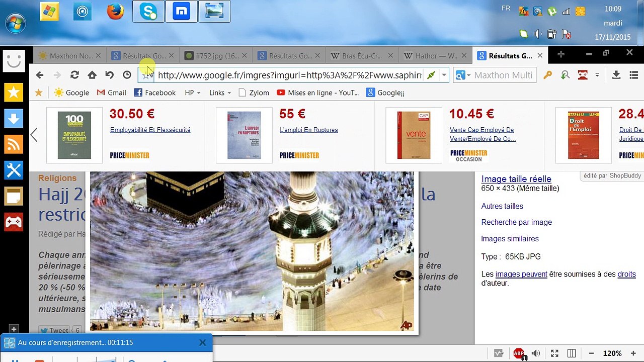The image size is (644, 362).
Task: Open the browsing history clock icon
Action: pyautogui.click(x=127, y=75)
